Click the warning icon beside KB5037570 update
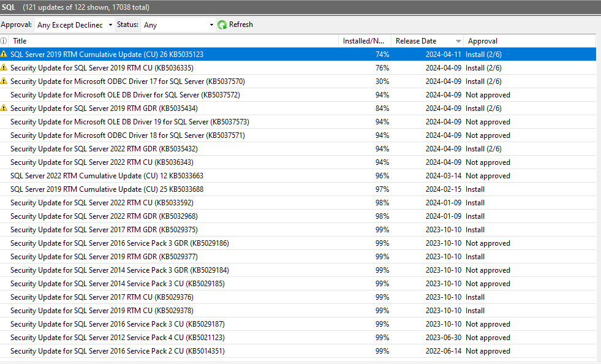 4,81
